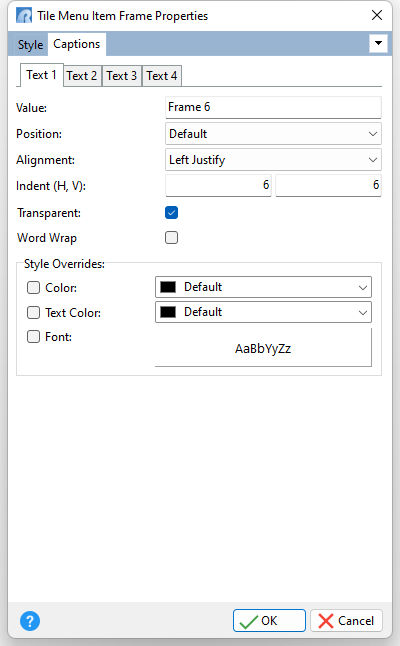
Task: Open the Text 3 sub-tab
Action: (x=122, y=76)
